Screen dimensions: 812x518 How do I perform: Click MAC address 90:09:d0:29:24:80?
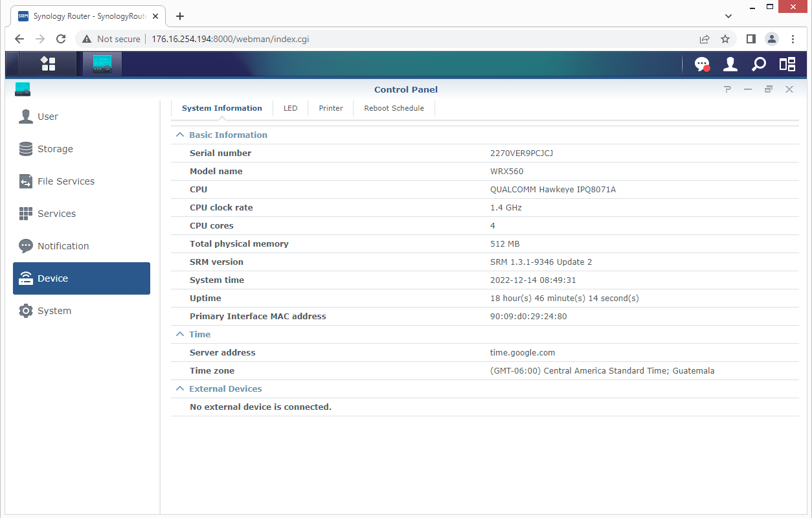click(x=528, y=317)
